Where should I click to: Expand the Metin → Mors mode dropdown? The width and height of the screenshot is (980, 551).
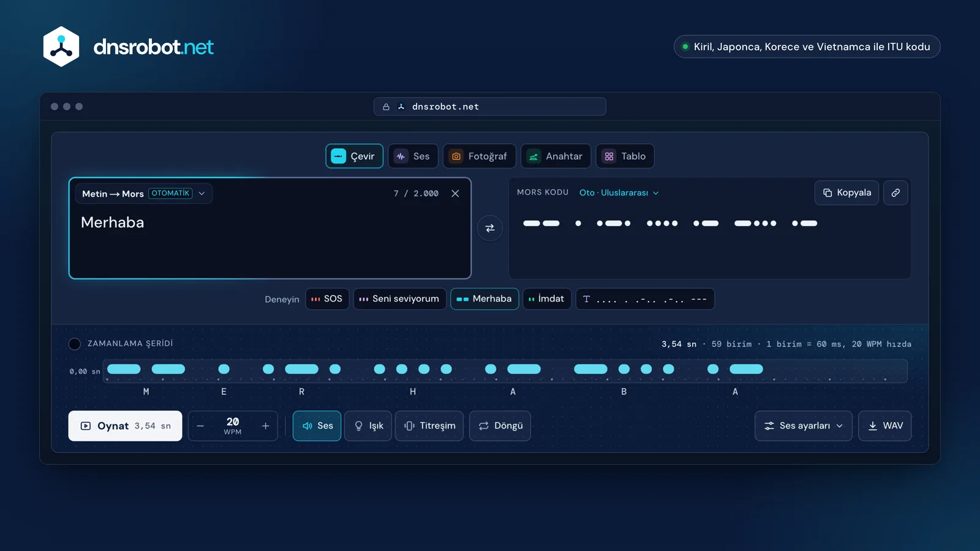pos(144,193)
